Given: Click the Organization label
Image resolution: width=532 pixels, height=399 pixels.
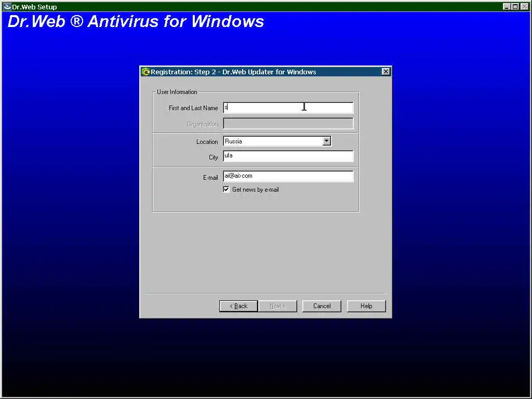Looking at the screenshot, I should (x=202, y=124).
